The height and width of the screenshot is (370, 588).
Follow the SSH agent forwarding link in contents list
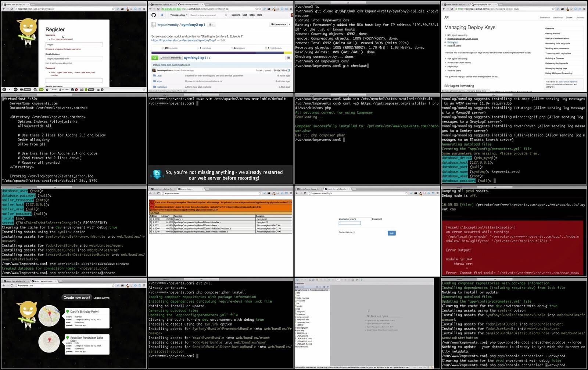[x=457, y=35]
